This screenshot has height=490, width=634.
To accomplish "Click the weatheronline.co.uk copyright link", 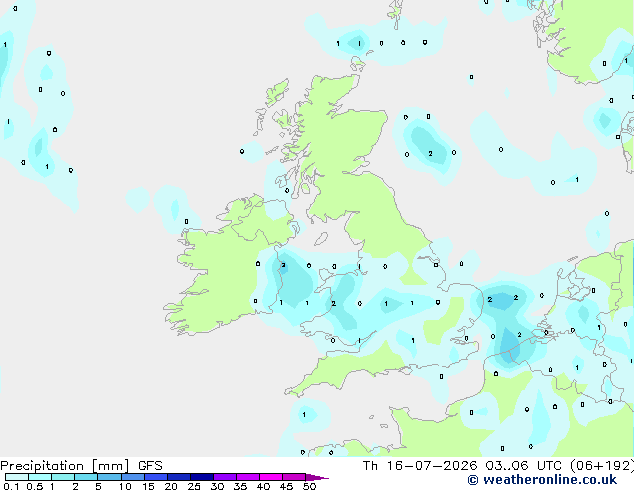I will 542,480.
